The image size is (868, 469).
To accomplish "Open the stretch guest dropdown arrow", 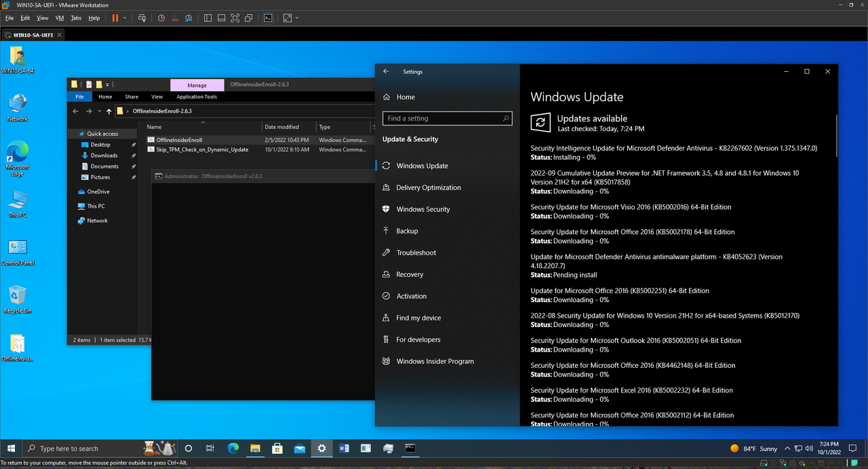I will tap(297, 18).
